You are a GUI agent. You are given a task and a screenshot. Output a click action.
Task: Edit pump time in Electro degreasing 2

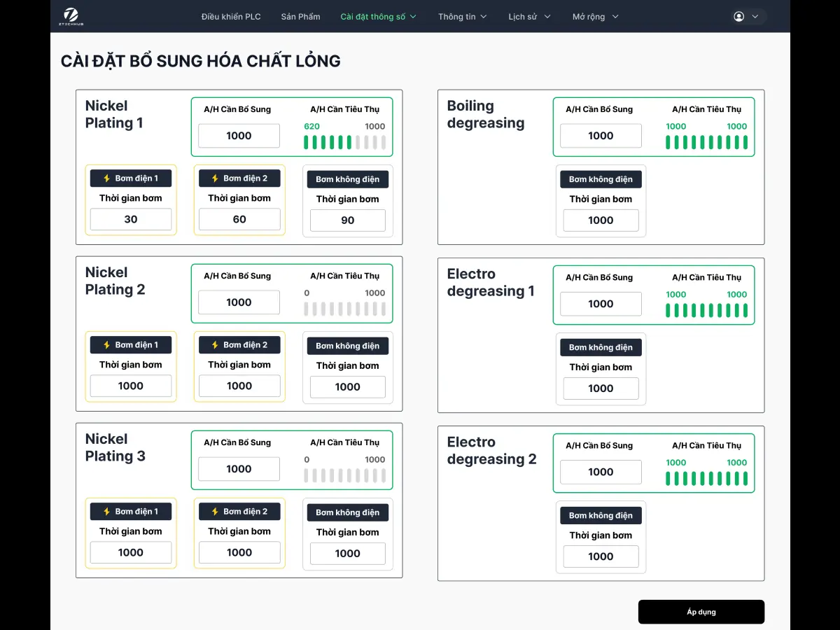coord(601,556)
